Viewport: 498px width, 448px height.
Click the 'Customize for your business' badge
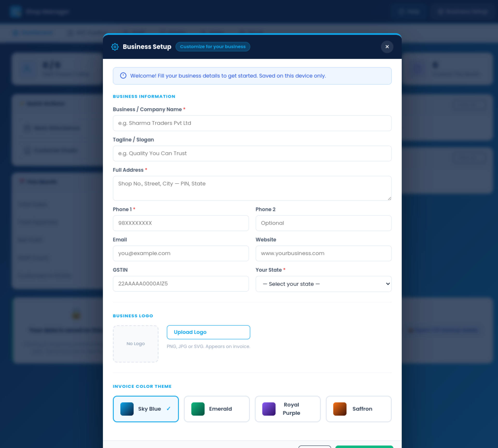point(213,47)
